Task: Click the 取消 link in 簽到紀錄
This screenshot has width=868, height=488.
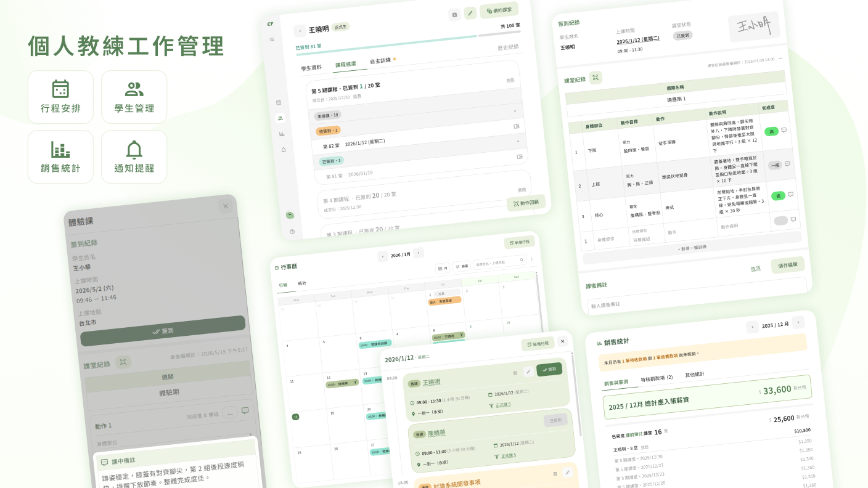Action: click(755, 269)
